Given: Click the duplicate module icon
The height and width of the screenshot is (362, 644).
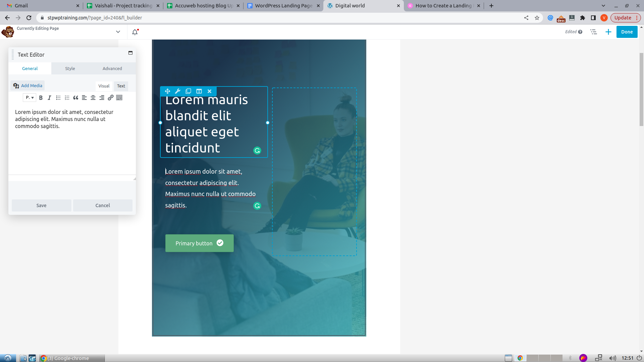Looking at the screenshot, I should (x=188, y=91).
